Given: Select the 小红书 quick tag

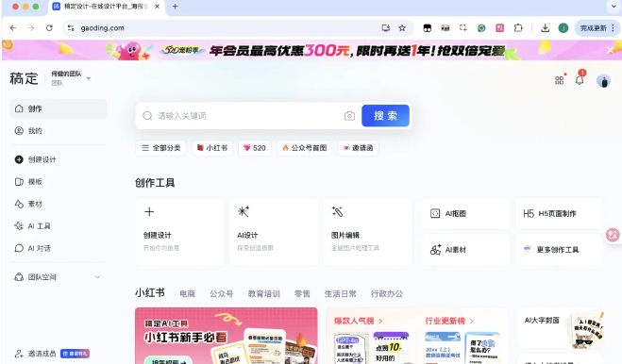Looking at the screenshot, I should point(212,148).
